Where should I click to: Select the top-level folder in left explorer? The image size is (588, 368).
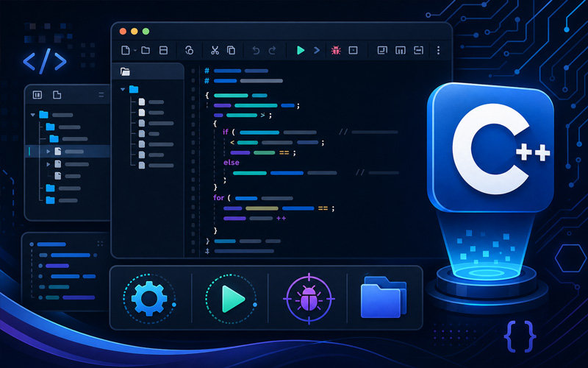click(x=44, y=115)
